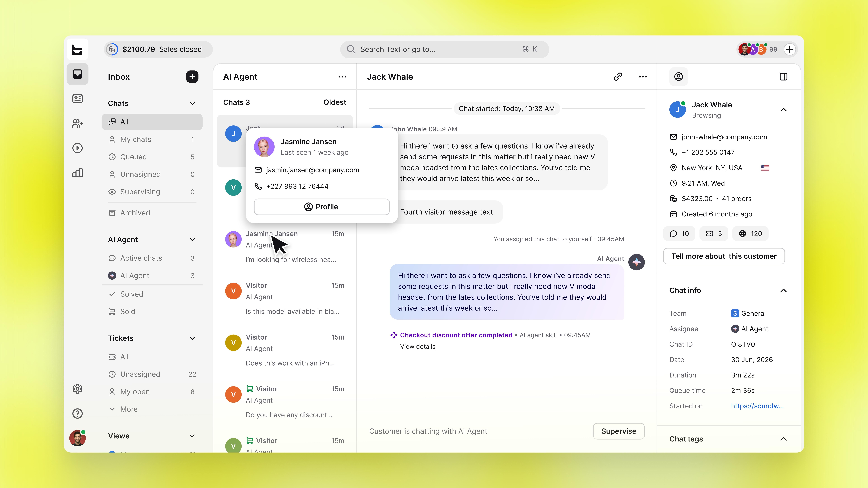Open Visitor chat asking about iPhone
868x488 pixels.
tap(285, 350)
